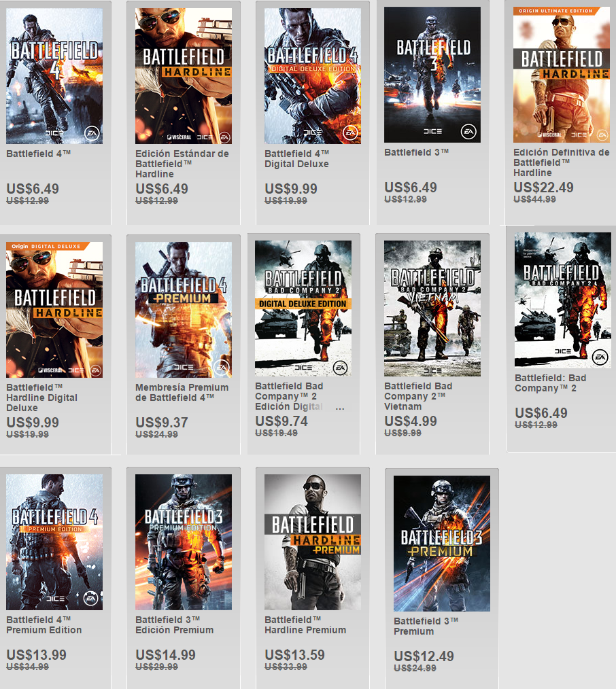Open Bad Company 2 Digital Deluxe Edition cover
Viewport: 616px width, 689px height.
point(303,308)
